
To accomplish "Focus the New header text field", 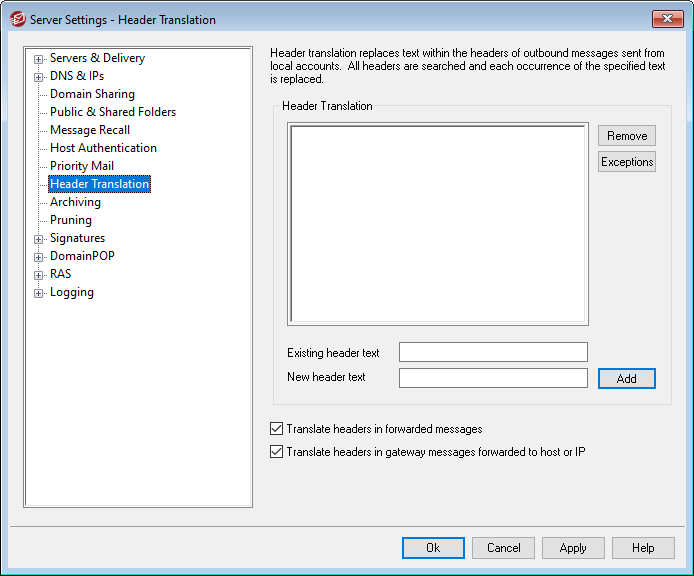I will (493, 378).
